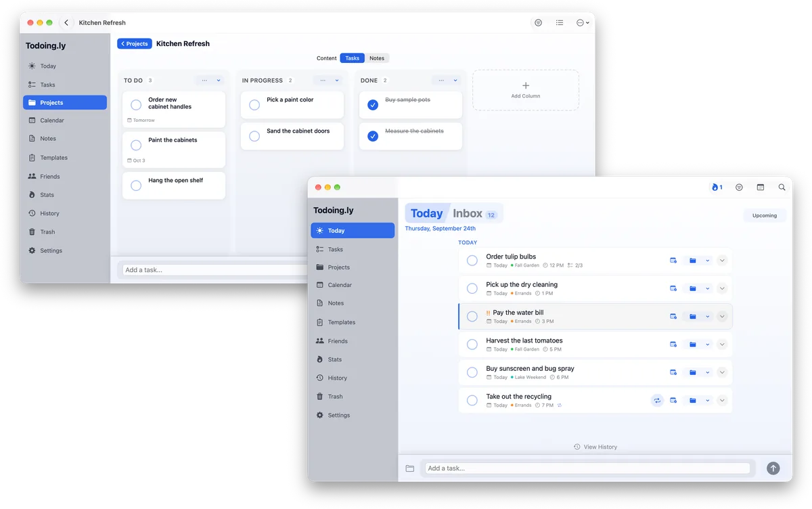The image size is (812, 509).
Task: Click the search magnifier in the Today window
Action: tap(782, 187)
